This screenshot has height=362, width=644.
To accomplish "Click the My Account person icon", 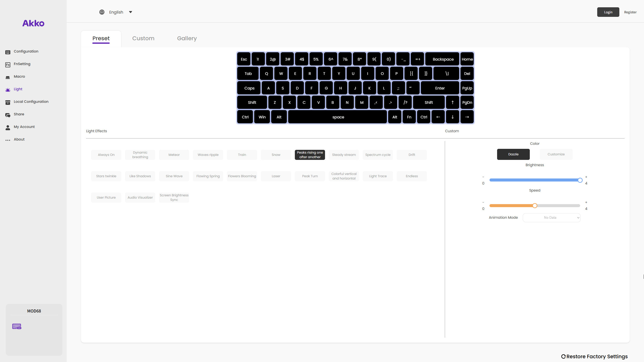I will [x=8, y=127].
